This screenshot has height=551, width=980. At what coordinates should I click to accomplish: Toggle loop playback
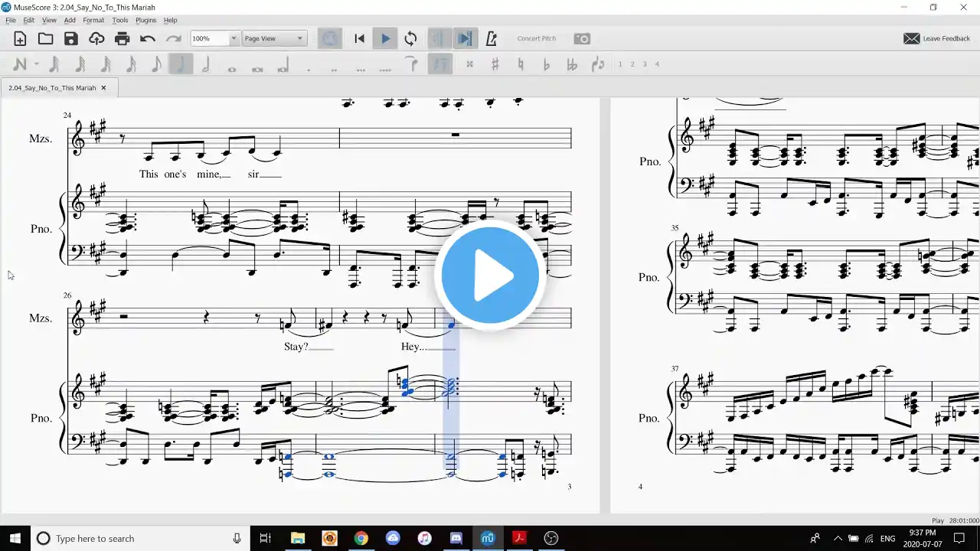[411, 38]
